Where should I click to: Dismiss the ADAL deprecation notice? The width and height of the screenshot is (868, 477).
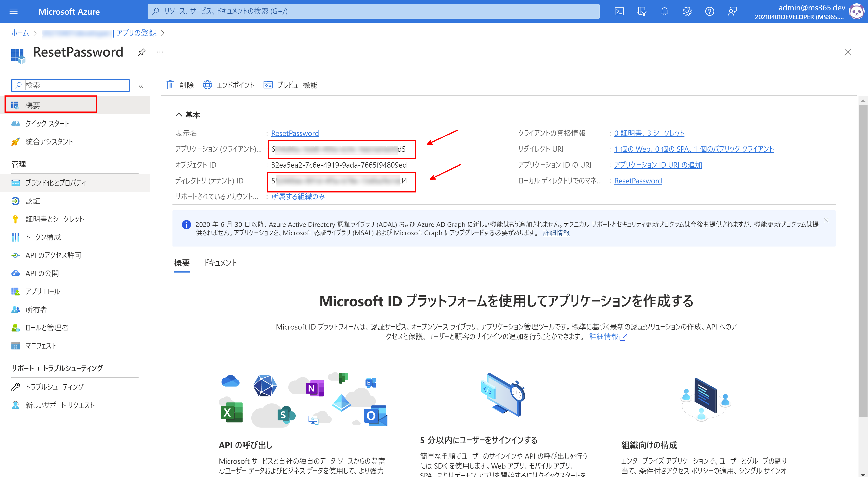826,220
